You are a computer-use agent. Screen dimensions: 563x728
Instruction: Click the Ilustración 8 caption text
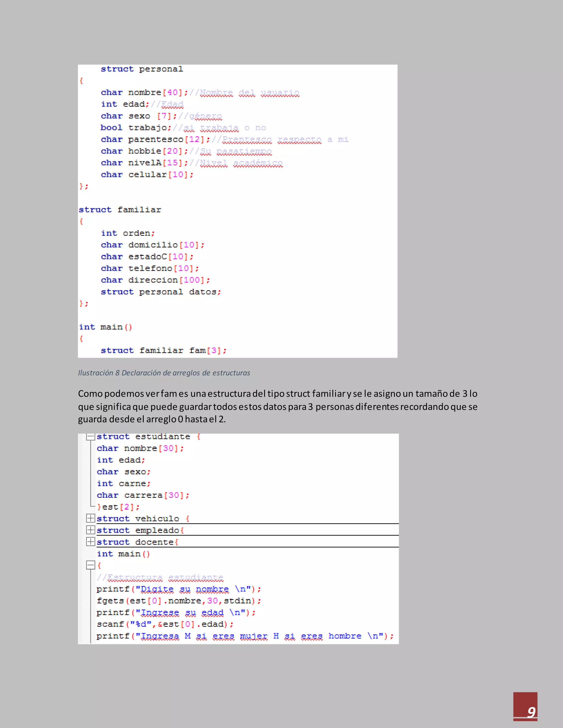[x=164, y=373]
